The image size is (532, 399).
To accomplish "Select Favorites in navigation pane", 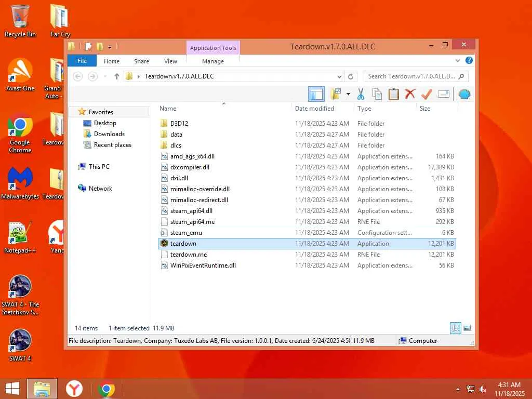I will click(x=101, y=112).
